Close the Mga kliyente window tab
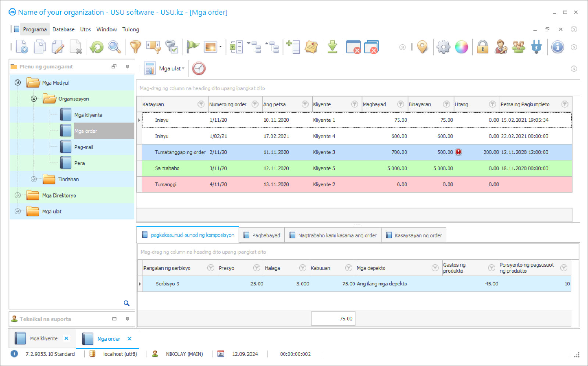This screenshot has height=366, width=588. click(66, 338)
